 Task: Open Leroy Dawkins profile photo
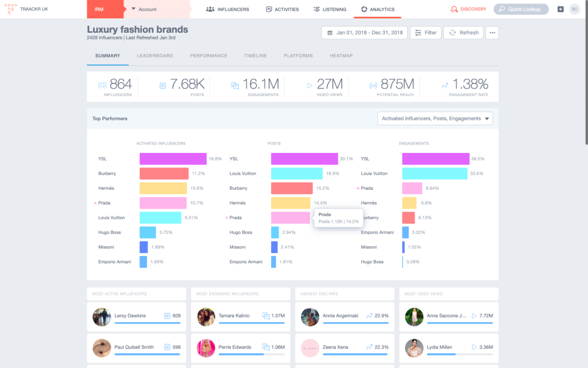click(102, 317)
